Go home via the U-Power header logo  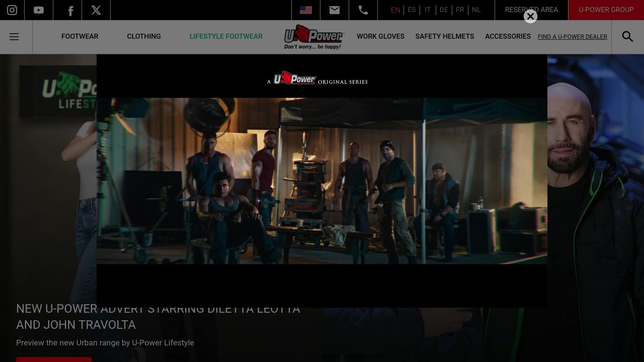coord(314,37)
